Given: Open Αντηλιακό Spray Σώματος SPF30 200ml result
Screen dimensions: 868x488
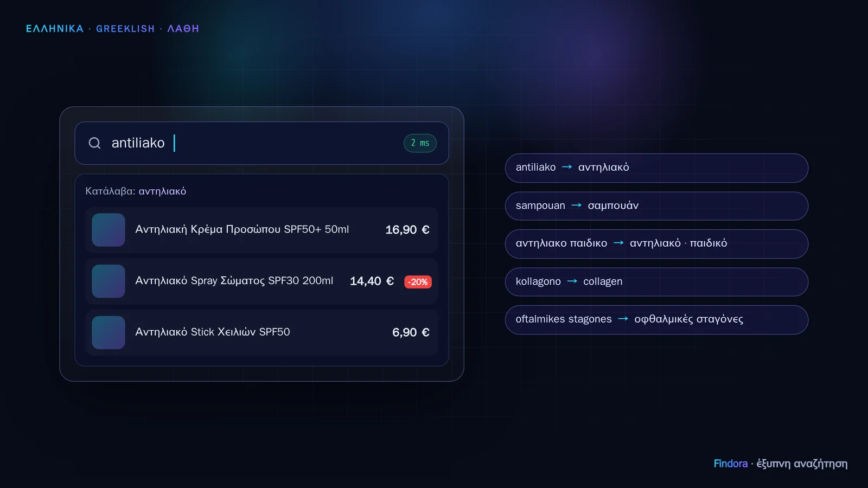Looking at the screenshot, I should point(261,281).
